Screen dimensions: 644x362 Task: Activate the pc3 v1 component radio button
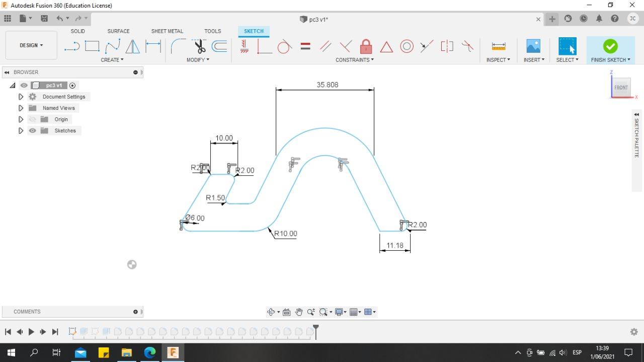72,86
